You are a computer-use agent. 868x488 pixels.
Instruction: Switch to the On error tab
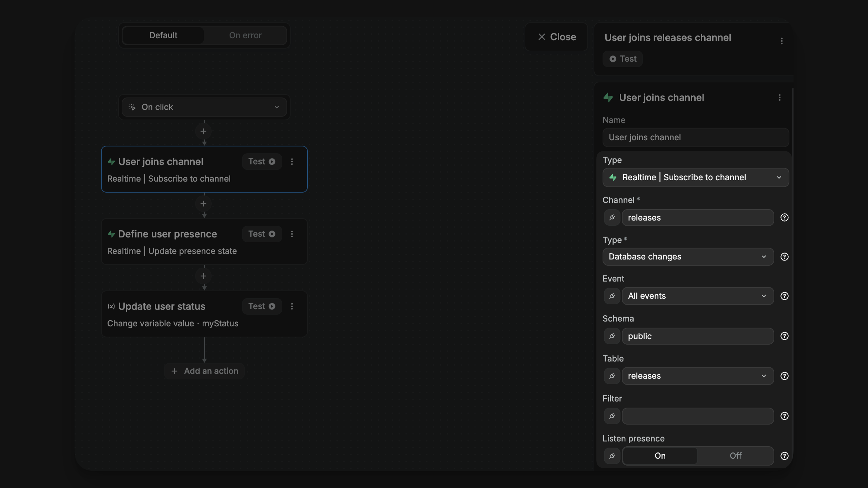pyautogui.click(x=245, y=35)
